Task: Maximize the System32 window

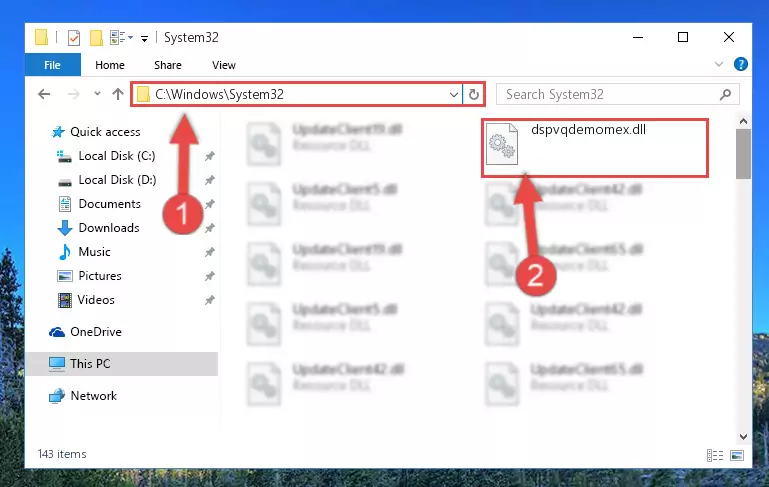Action: click(683, 37)
